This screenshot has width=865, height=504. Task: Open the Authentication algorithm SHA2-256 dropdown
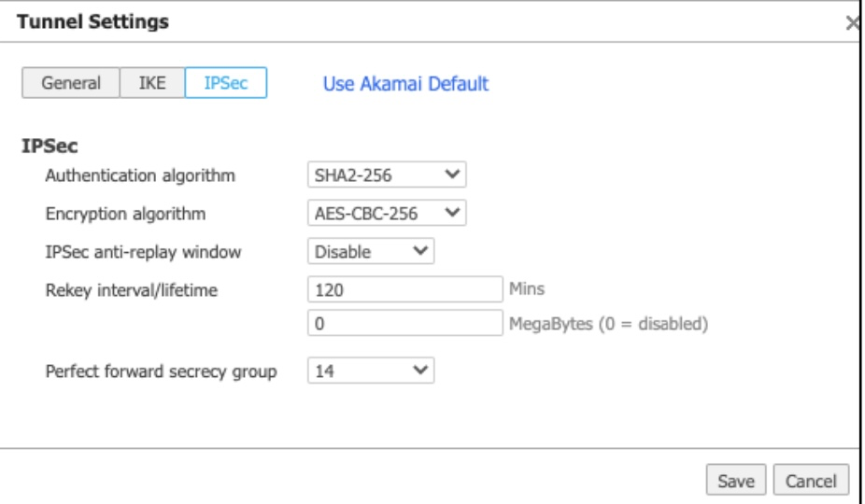point(386,175)
